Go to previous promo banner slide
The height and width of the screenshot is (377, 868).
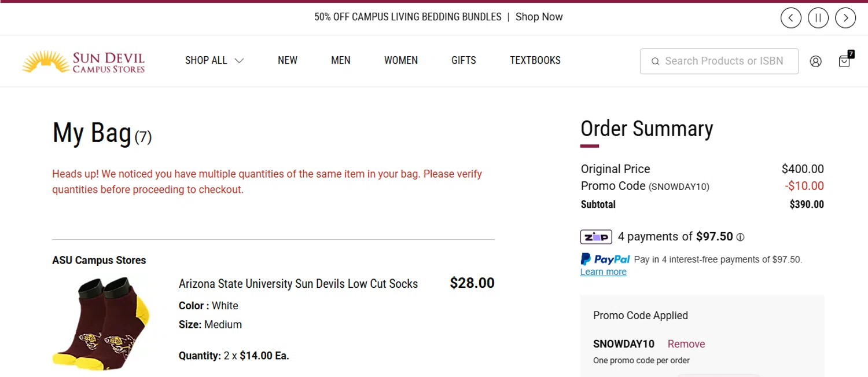(x=791, y=18)
